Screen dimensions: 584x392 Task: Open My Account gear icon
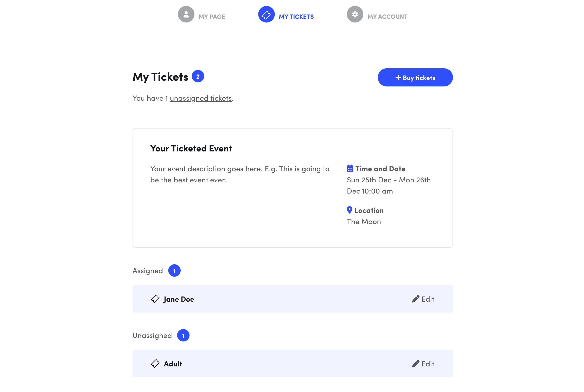(x=355, y=14)
